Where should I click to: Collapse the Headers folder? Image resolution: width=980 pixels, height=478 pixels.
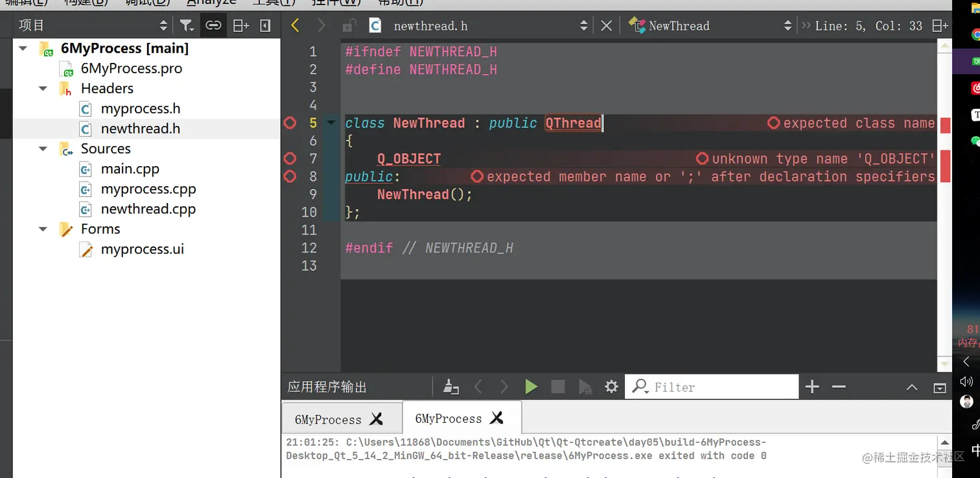(43, 89)
